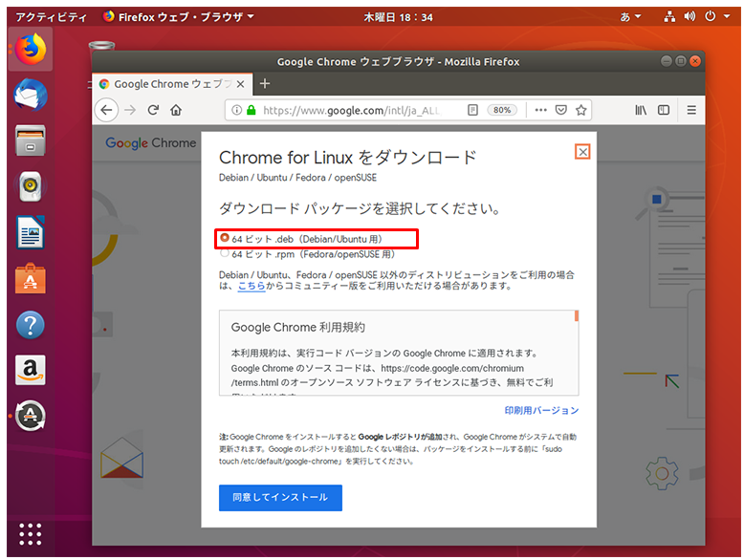
Task: Go to the Firefox home page
Action: 176,110
